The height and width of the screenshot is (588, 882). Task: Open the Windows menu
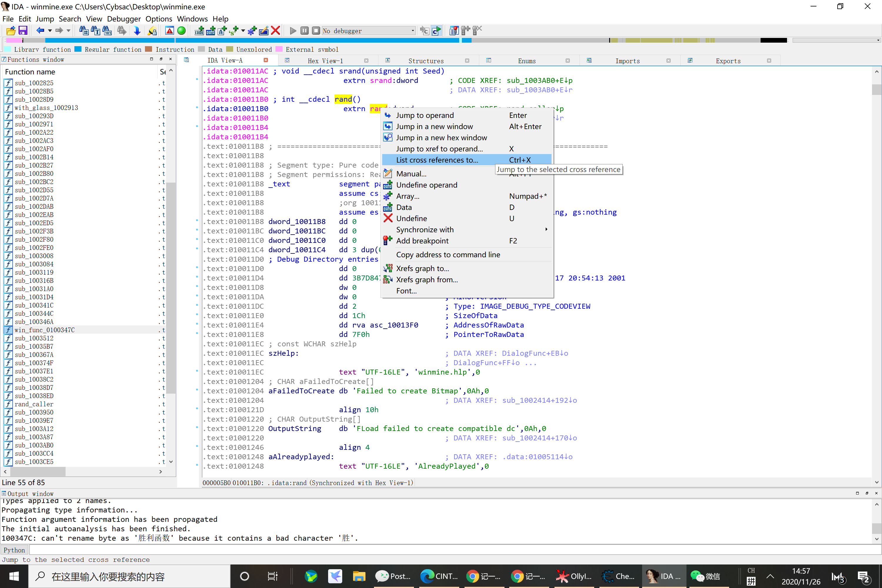click(192, 19)
